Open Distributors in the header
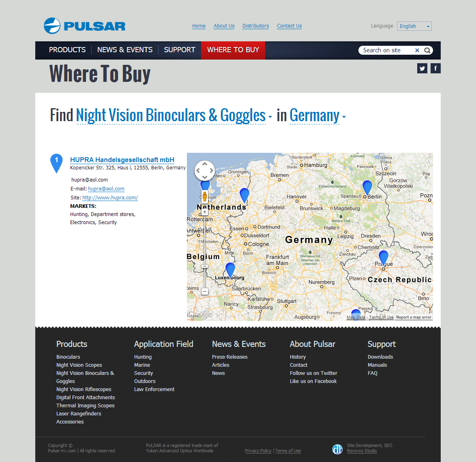Screen dimensions: 476x462 tap(255, 26)
